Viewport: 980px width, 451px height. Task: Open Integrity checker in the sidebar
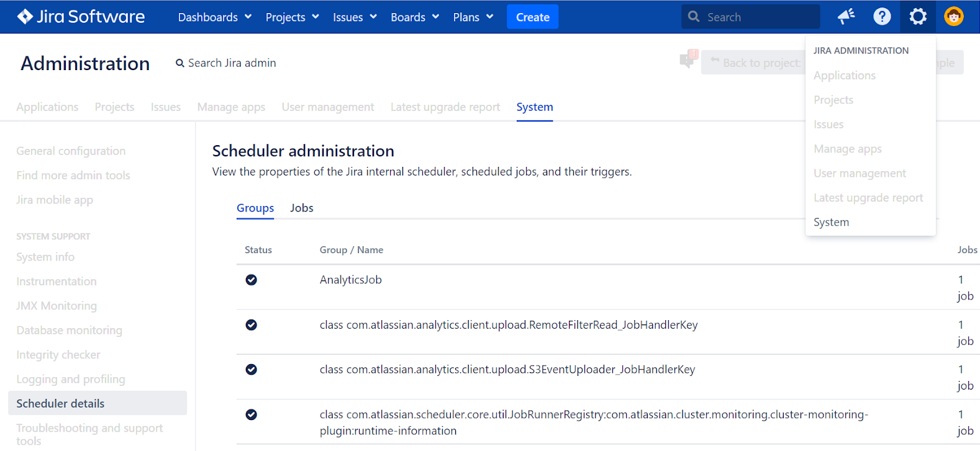click(58, 355)
